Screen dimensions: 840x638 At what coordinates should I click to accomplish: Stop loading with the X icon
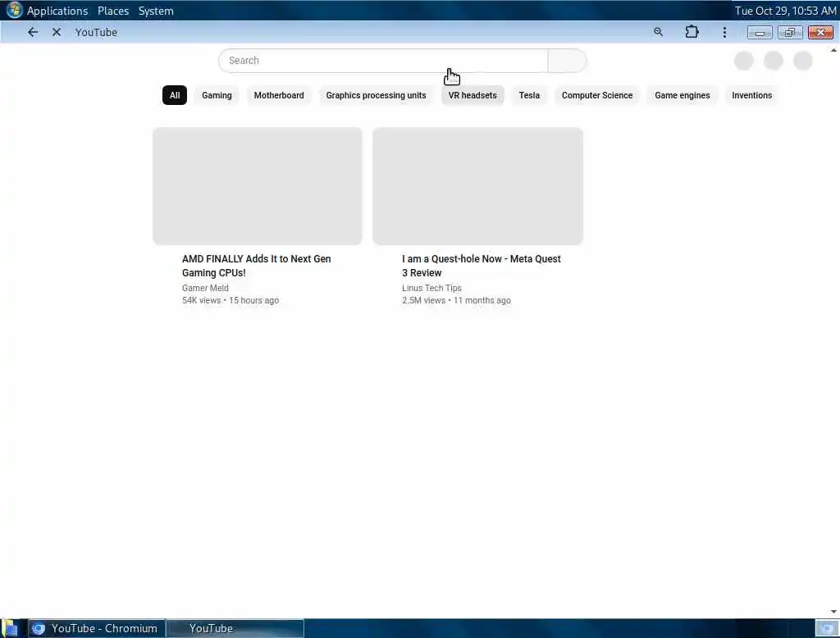coord(57,32)
